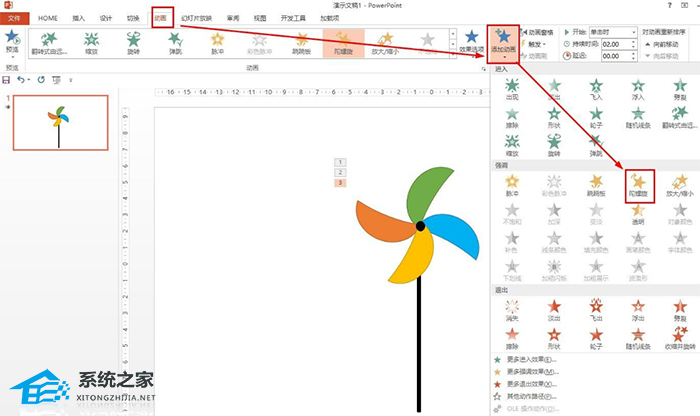The image size is (700, 416).
Task: Open the undo history dropdown arrow
Action: [x=29, y=80]
